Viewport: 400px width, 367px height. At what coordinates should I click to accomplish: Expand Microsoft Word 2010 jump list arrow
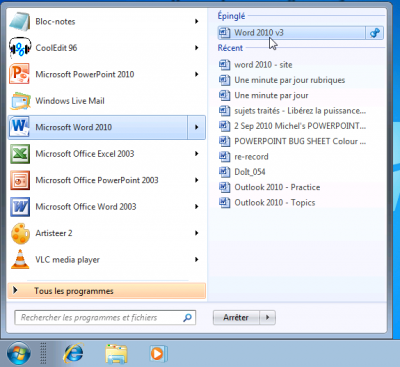click(196, 127)
